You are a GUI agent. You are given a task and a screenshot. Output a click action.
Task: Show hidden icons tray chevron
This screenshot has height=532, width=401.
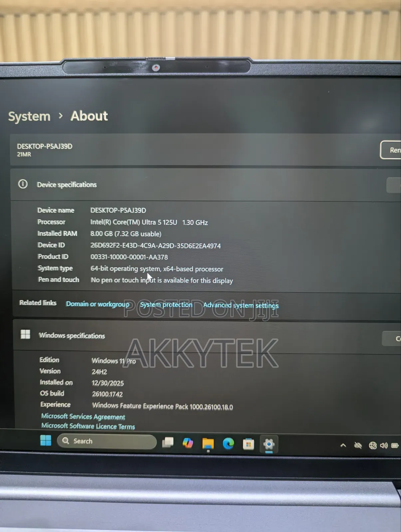[343, 446]
